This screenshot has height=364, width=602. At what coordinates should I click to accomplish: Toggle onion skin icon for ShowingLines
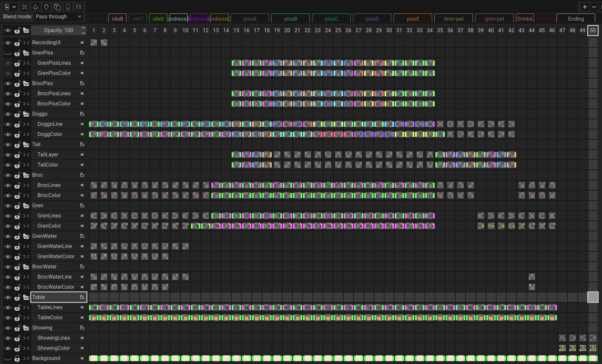[x=26, y=338]
